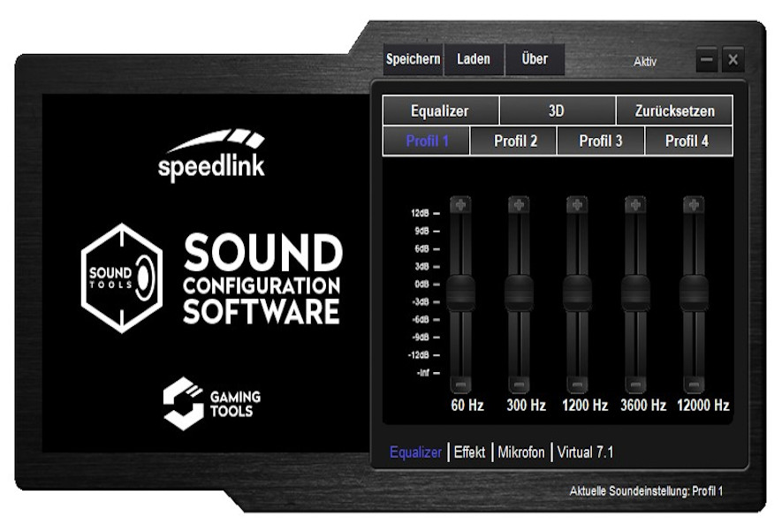
Task: Click the 60 Hz frequency label
Action: click(467, 405)
